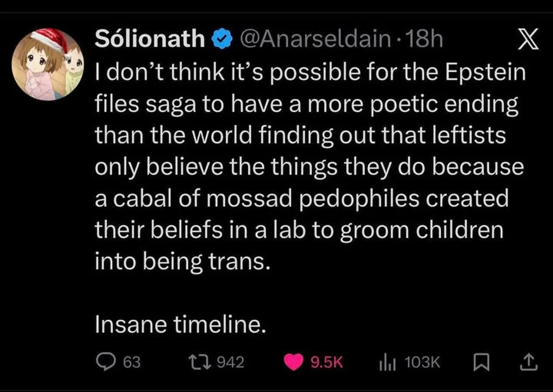Open the Sólionath profile avatar
The height and width of the screenshot is (392, 553).
[x=49, y=65]
